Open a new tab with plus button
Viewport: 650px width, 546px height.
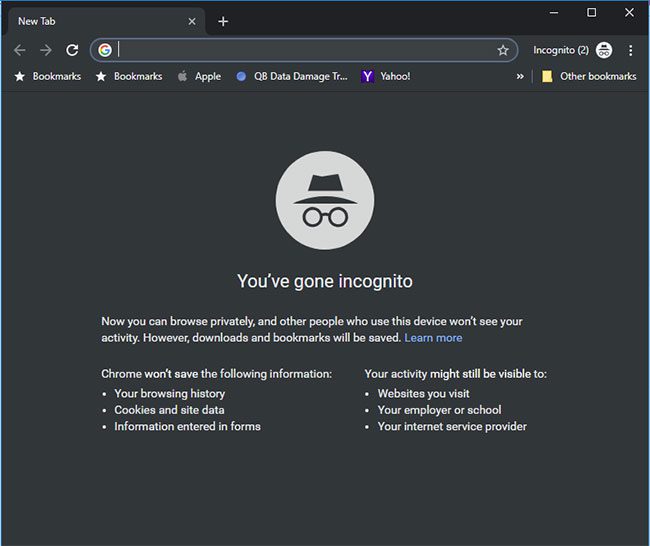click(x=223, y=21)
